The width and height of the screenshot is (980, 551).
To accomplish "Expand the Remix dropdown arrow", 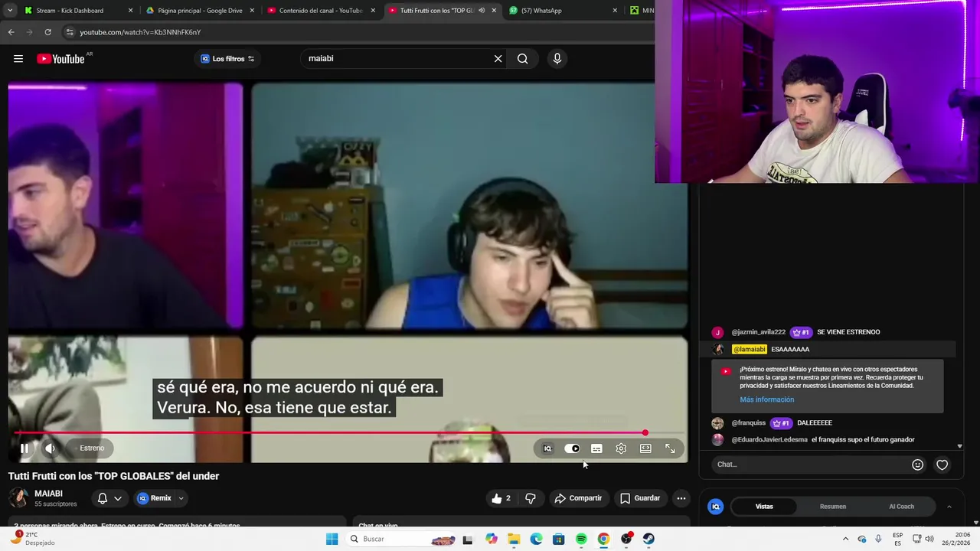I will coord(181,498).
